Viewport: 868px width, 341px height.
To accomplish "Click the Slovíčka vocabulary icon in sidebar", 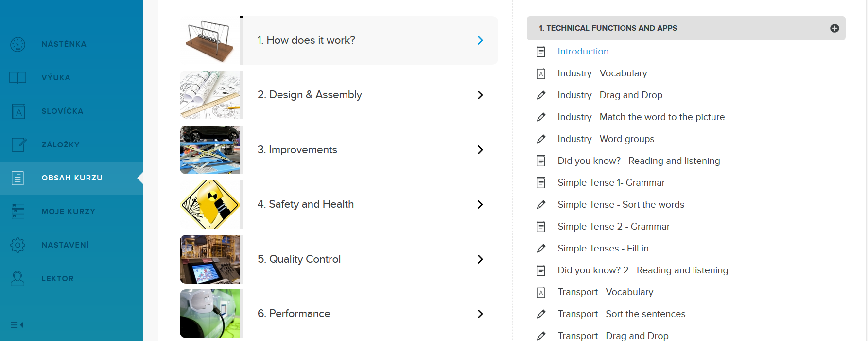I will (18, 111).
